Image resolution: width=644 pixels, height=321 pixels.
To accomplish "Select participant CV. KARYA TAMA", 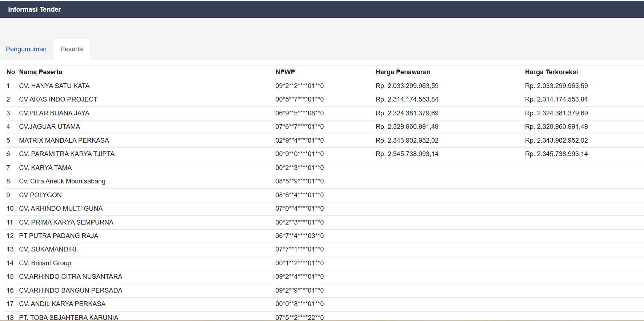I will (45, 168).
